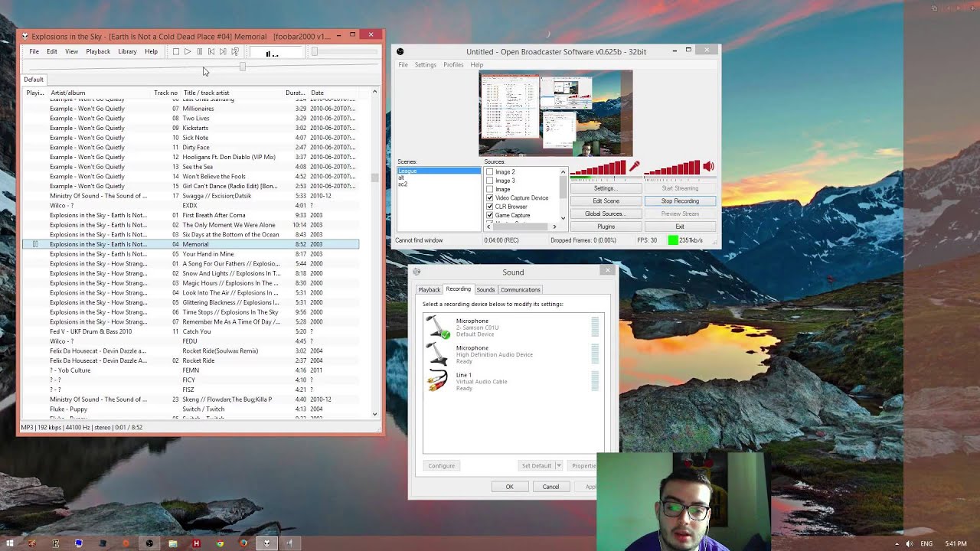Uncheck the CLR Browser source
This screenshot has width=980, height=551.
click(490, 207)
